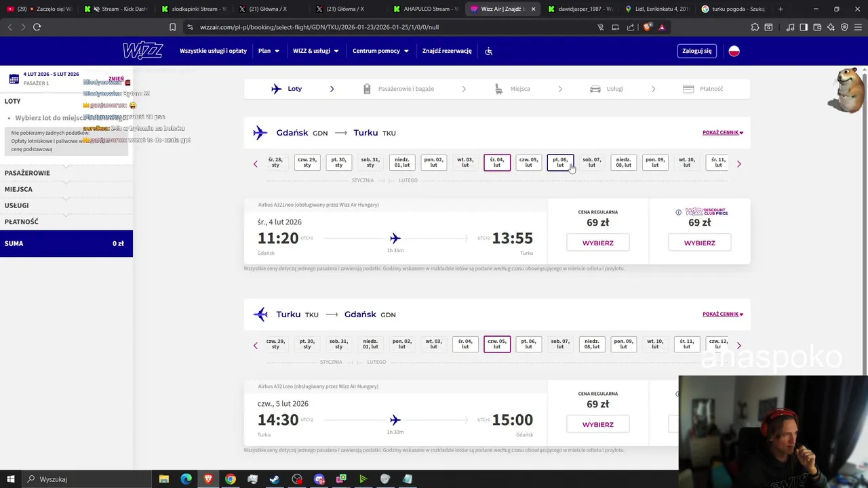
Task: Click the Brave Shields lion icon
Action: [647, 27]
